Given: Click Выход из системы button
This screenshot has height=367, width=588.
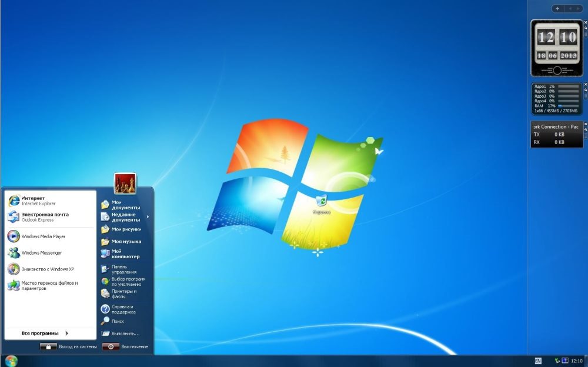Looking at the screenshot, I should (68, 347).
